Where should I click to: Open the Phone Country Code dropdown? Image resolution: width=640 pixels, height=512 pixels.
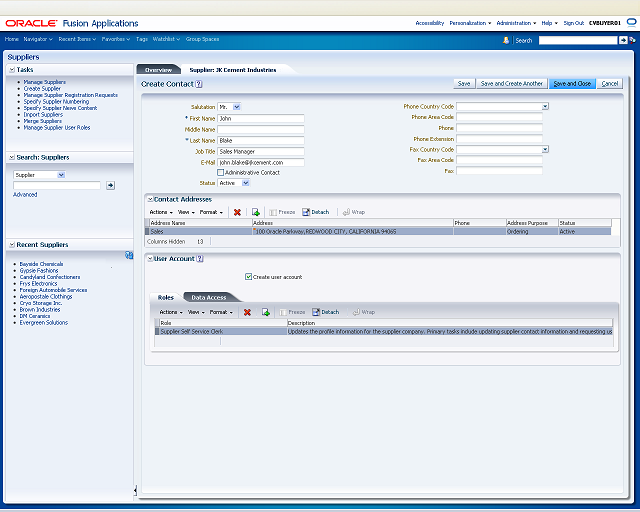545,107
